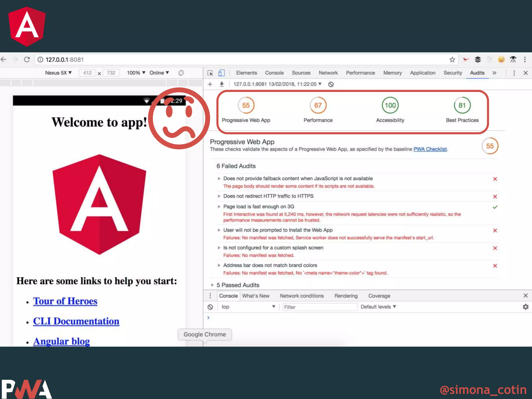
Task: Open the Nexus 5X device dropdown
Action: pyautogui.click(x=58, y=73)
